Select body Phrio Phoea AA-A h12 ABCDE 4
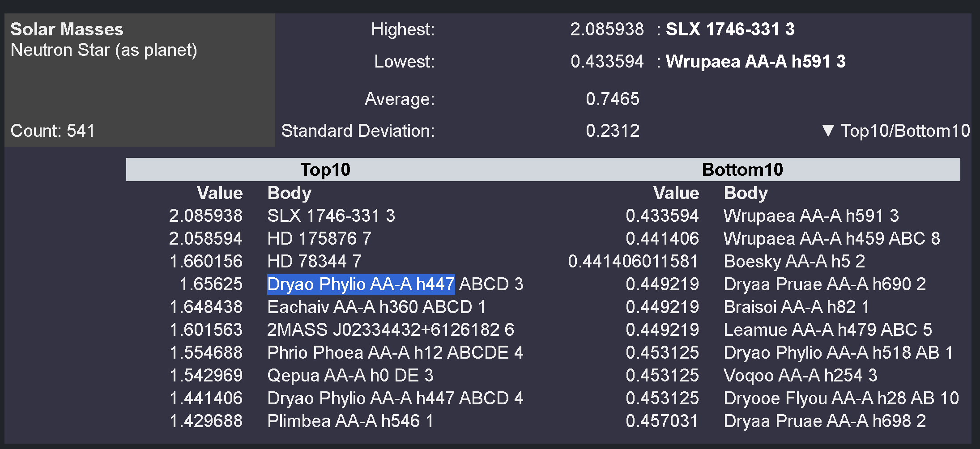The width and height of the screenshot is (980, 449). click(395, 352)
